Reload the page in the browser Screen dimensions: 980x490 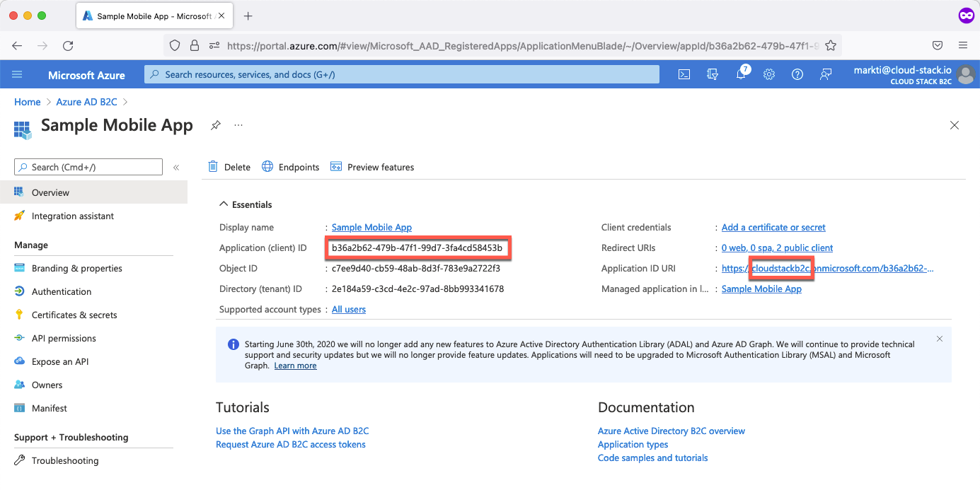point(68,45)
